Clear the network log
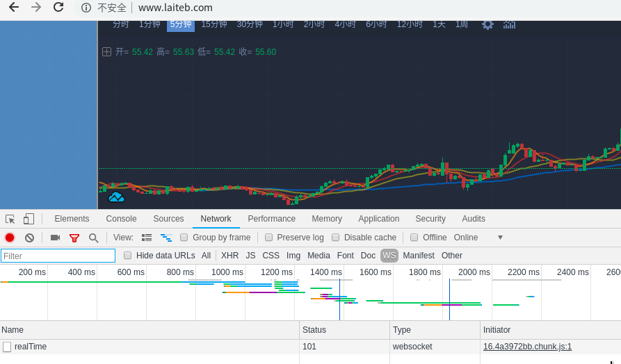The height and width of the screenshot is (364, 621). point(29,238)
